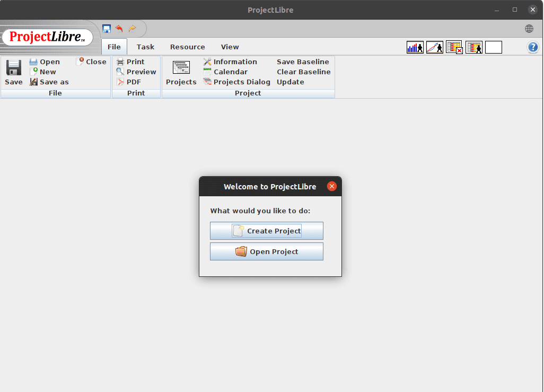Image resolution: width=544 pixels, height=392 pixels.
Task: Click the blank white view button
Action: 494,47
